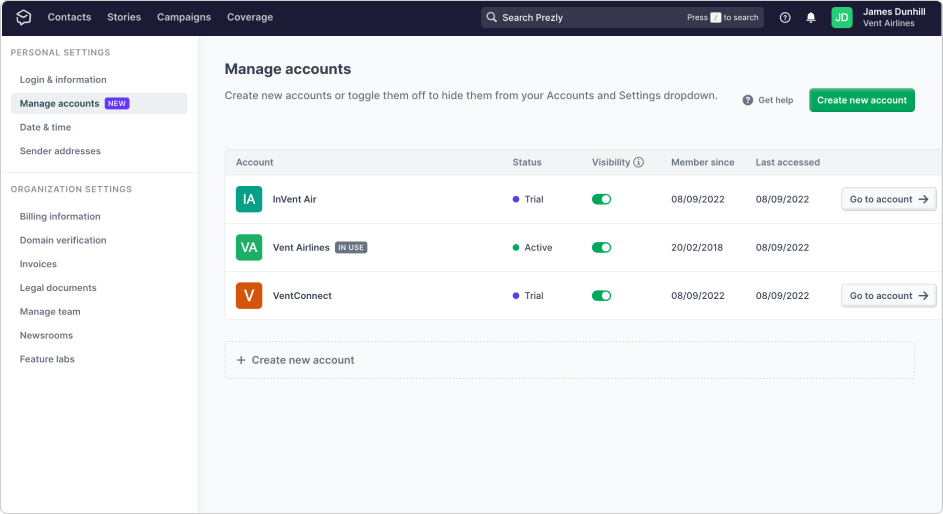Click the Active status of Vent Airlines
This screenshot has height=514, width=943.
point(532,247)
